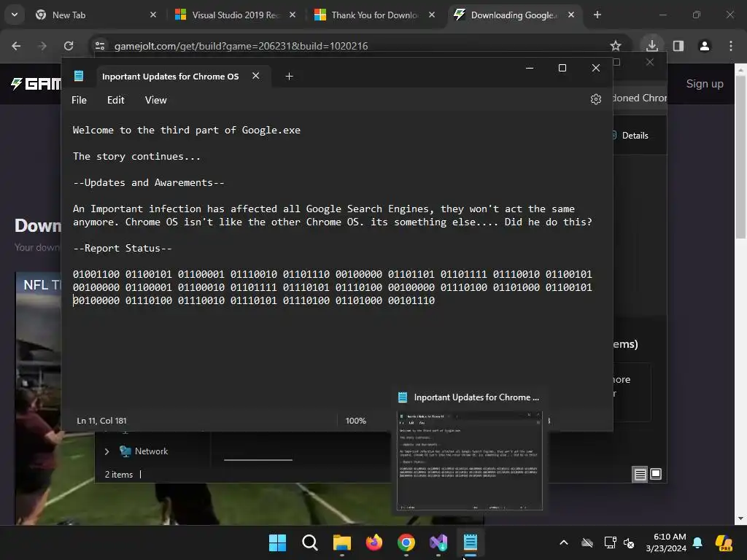Close the New Tab browser tab
This screenshot has height=560, width=747.
click(x=153, y=15)
